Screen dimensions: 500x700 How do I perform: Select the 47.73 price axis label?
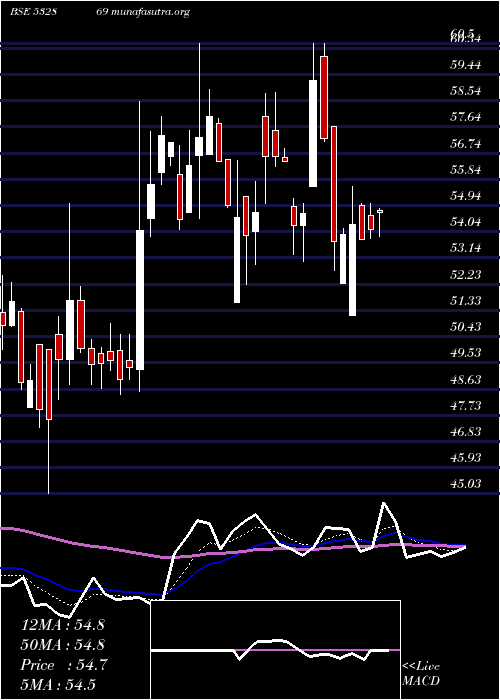click(466, 405)
